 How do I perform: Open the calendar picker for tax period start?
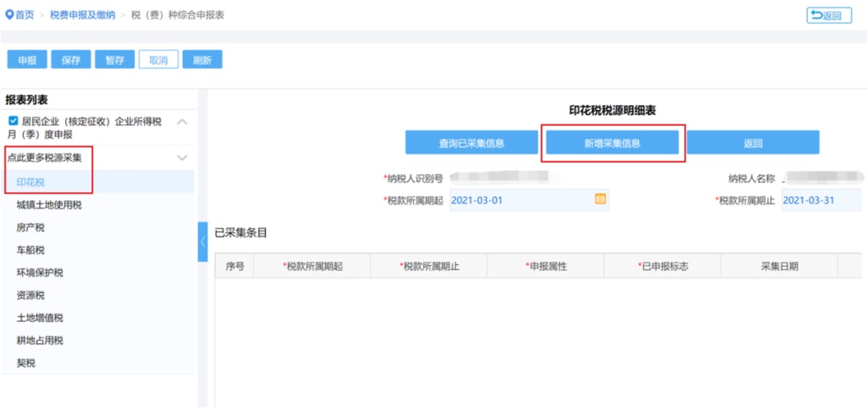coord(600,199)
